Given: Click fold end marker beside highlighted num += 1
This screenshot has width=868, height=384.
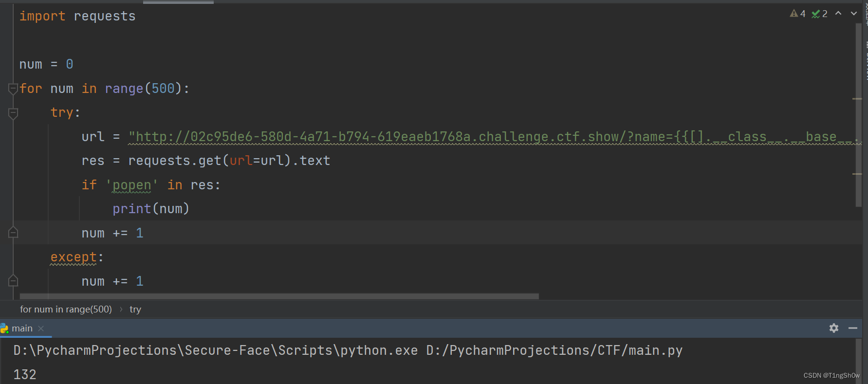Looking at the screenshot, I should (x=13, y=233).
